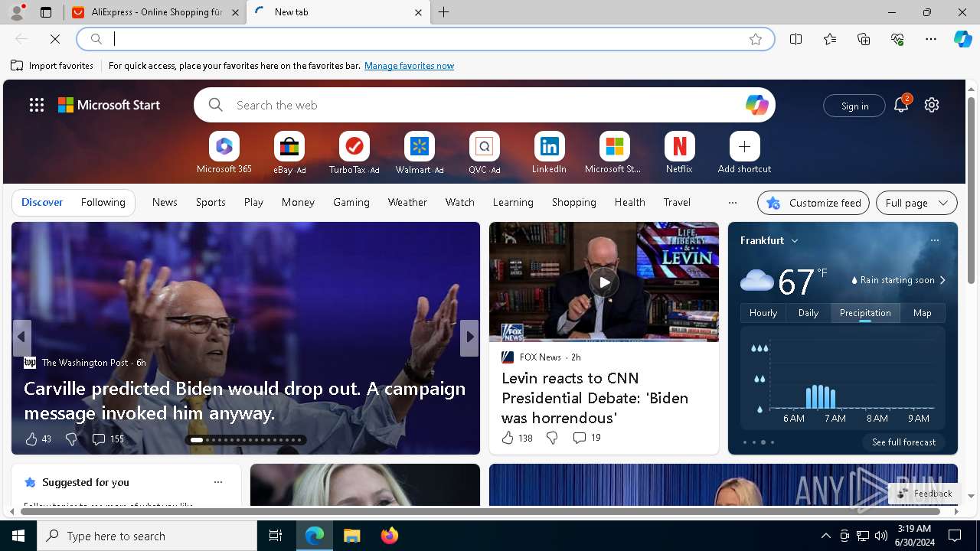Click the Edge address bar
Viewport: 980px width, 551px height.
tap(426, 39)
